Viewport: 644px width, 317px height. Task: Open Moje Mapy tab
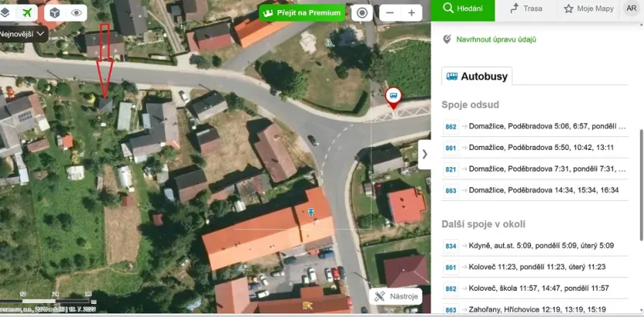click(x=589, y=9)
